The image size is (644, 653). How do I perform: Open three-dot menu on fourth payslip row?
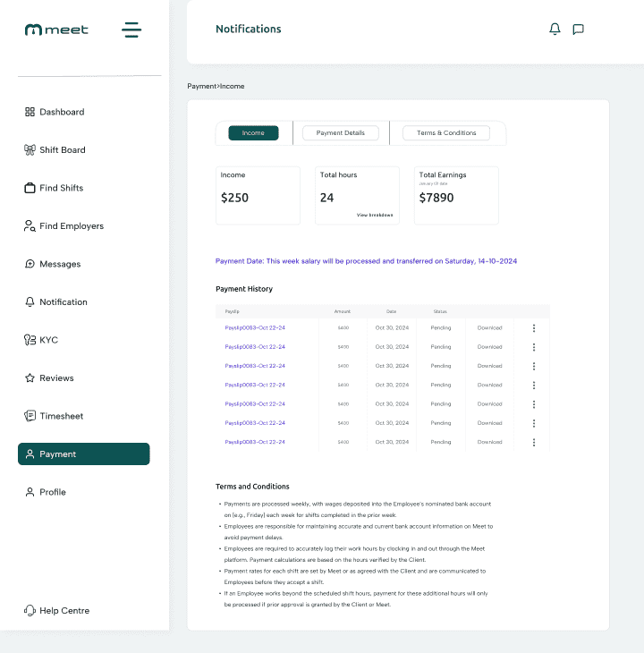534,385
